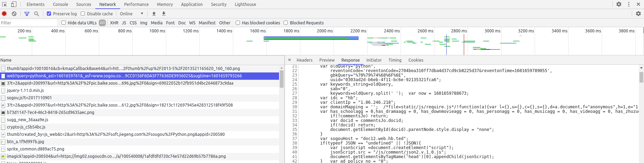Go to Memory tab
644x163 pixels.
[x=165, y=4]
